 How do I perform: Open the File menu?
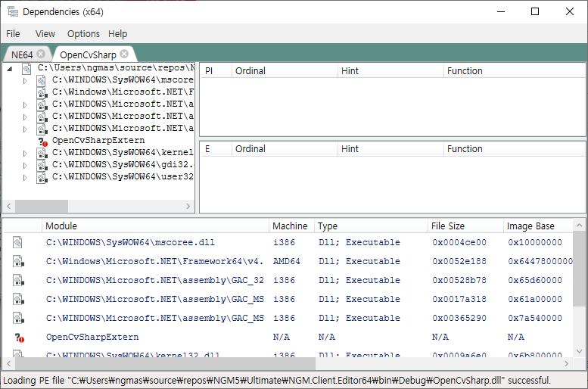click(13, 34)
